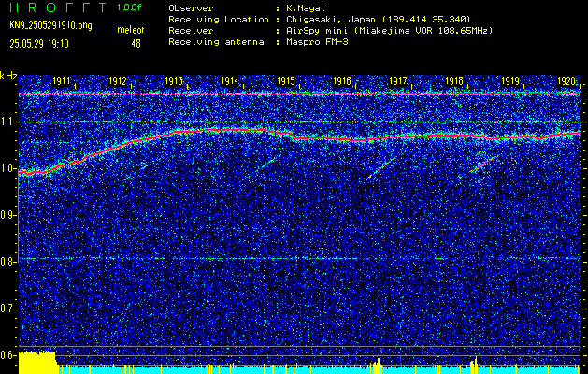Screen dimensions: 588x374
Task: Click the Maspro FM-3 antenna text
Action: 317,42
